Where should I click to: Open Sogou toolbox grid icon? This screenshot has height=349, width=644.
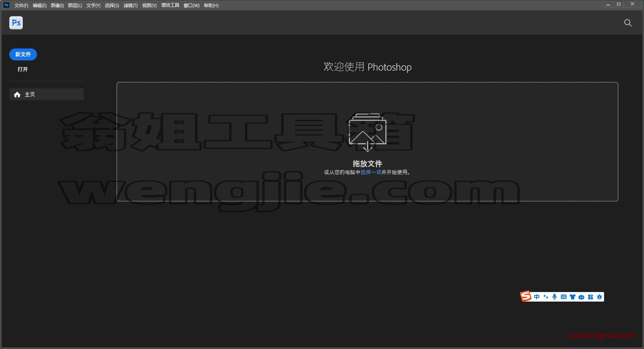(x=590, y=297)
